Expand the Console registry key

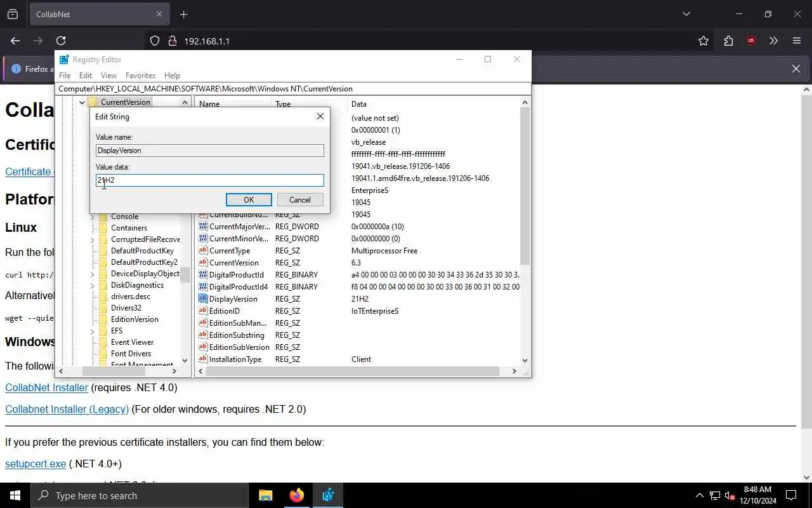point(93,217)
